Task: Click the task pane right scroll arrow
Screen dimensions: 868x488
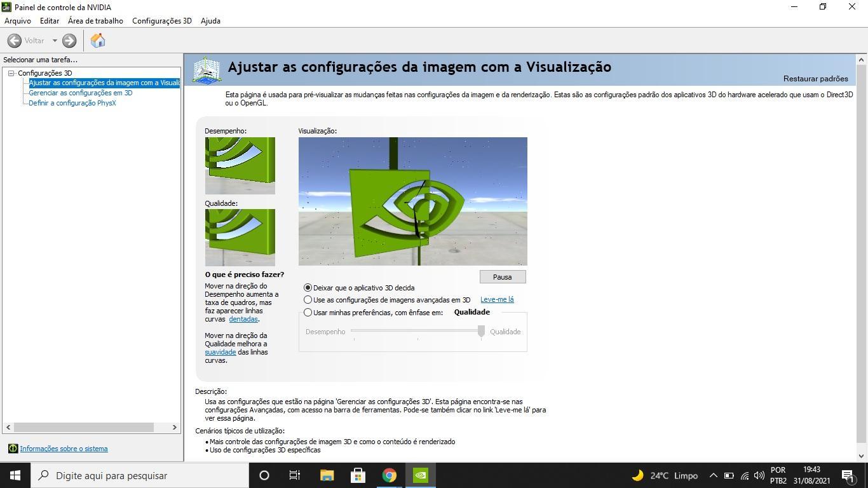Action: tap(175, 428)
